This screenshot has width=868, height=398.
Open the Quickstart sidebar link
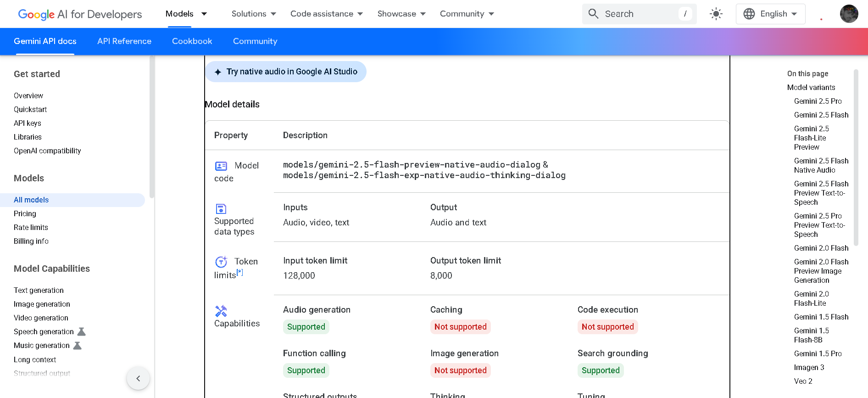coord(30,109)
